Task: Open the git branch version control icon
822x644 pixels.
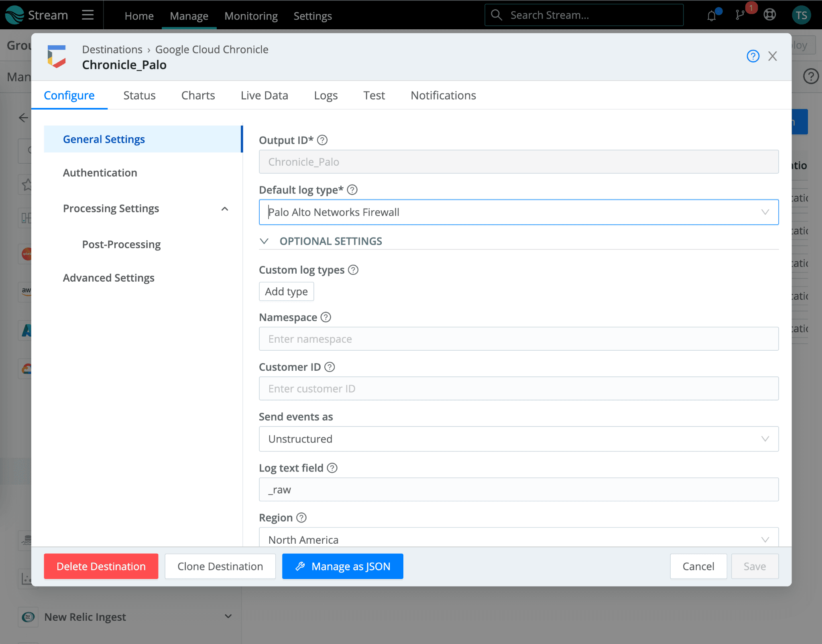Action: pyautogui.click(x=740, y=15)
